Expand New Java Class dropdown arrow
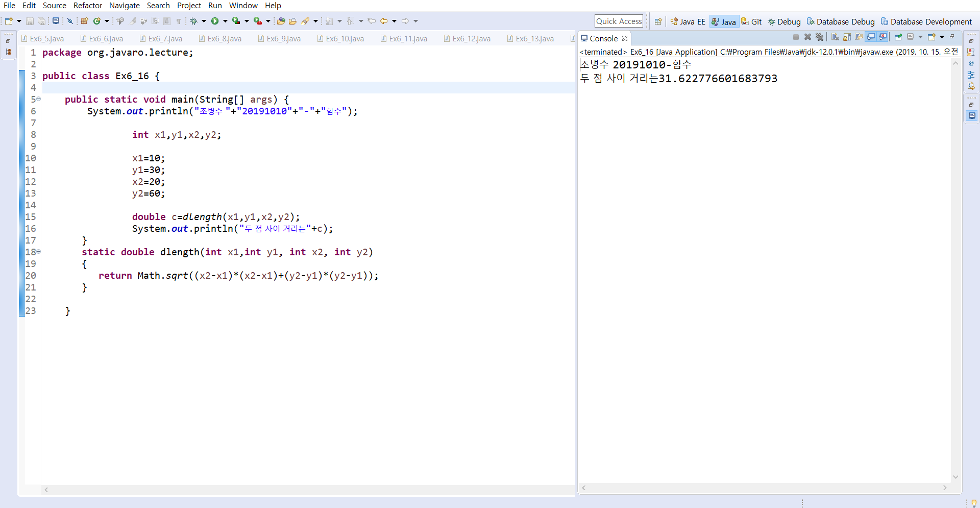980x508 pixels. (107, 21)
